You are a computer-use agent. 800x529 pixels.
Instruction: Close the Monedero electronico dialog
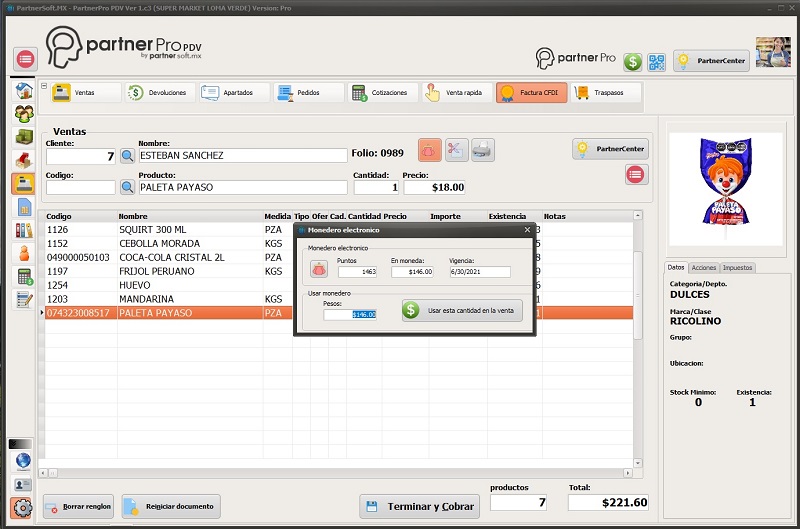tap(528, 230)
